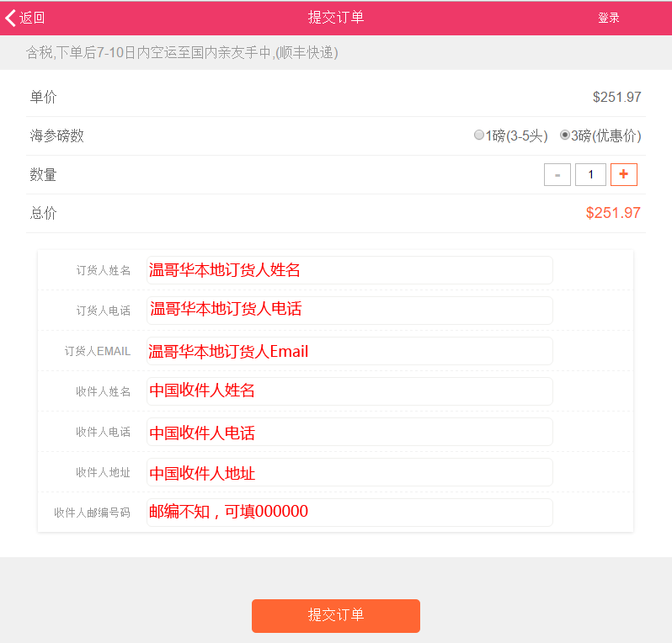The width and height of the screenshot is (672, 643).
Task: Click the 收件人电话 input field
Action: point(349,432)
